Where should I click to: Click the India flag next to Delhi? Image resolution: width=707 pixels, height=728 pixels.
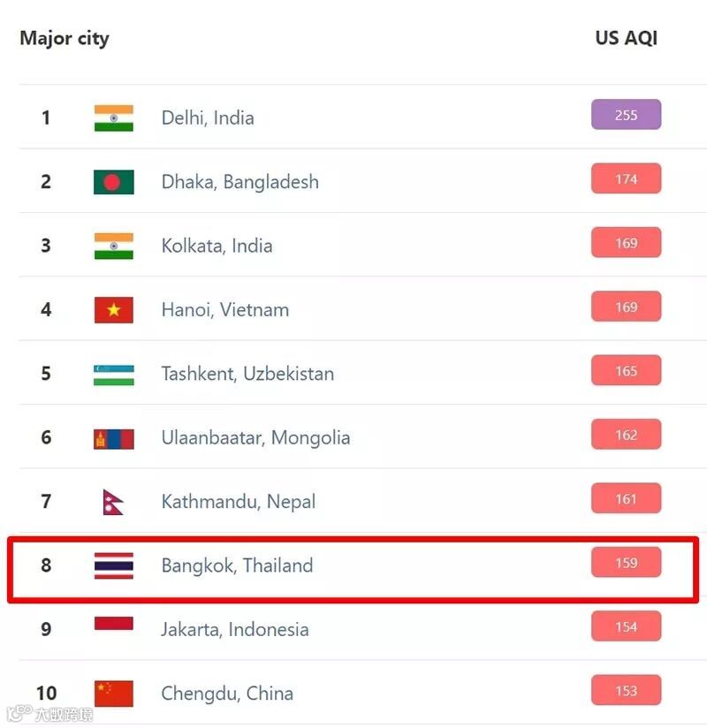[113, 118]
